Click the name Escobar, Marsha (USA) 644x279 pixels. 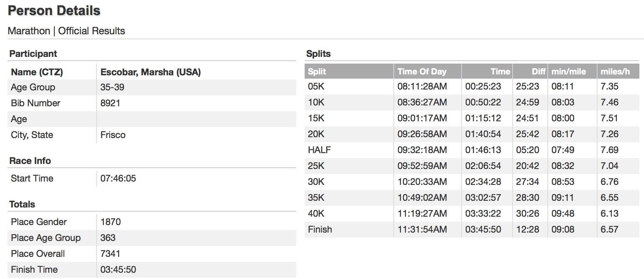pyautogui.click(x=150, y=72)
